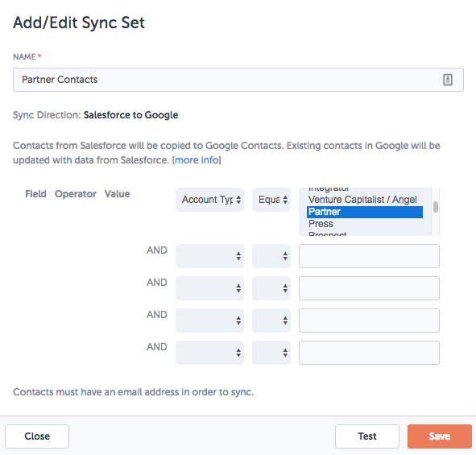Edit the Partner Contacts name field
The width and height of the screenshot is (476, 455).
click(x=238, y=80)
